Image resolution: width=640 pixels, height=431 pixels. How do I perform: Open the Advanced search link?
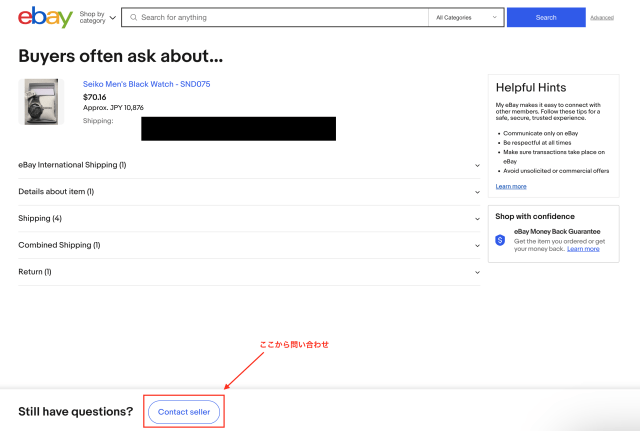click(602, 18)
